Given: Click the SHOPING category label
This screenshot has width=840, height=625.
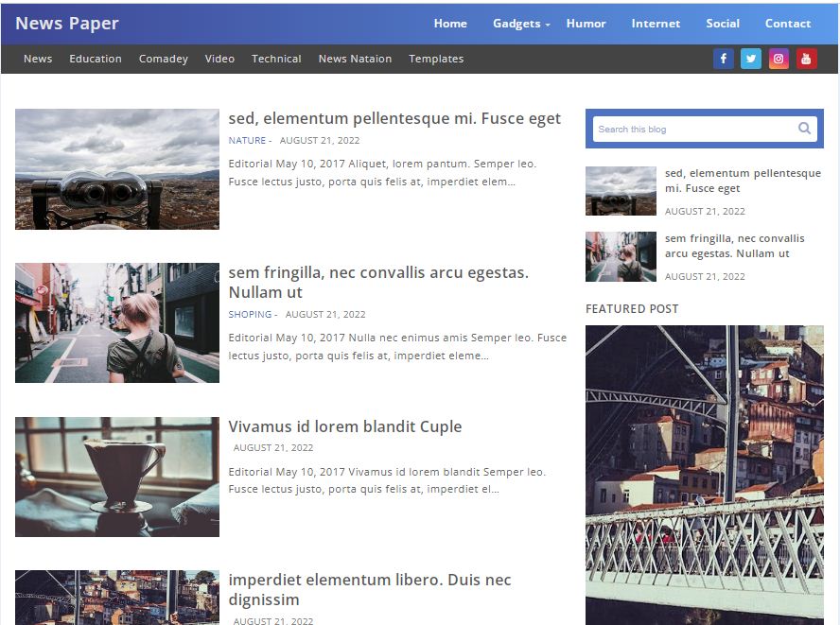Looking at the screenshot, I should 250,314.
